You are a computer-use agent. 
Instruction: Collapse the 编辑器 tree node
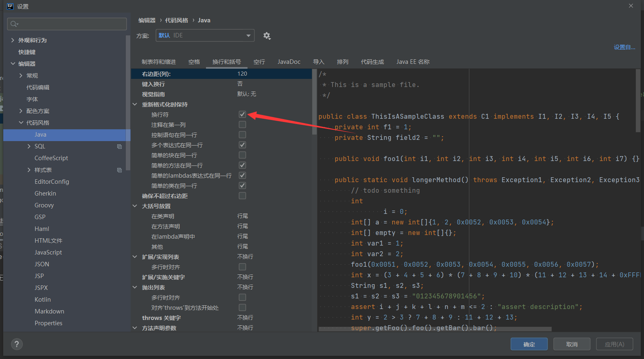click(13, 64)
